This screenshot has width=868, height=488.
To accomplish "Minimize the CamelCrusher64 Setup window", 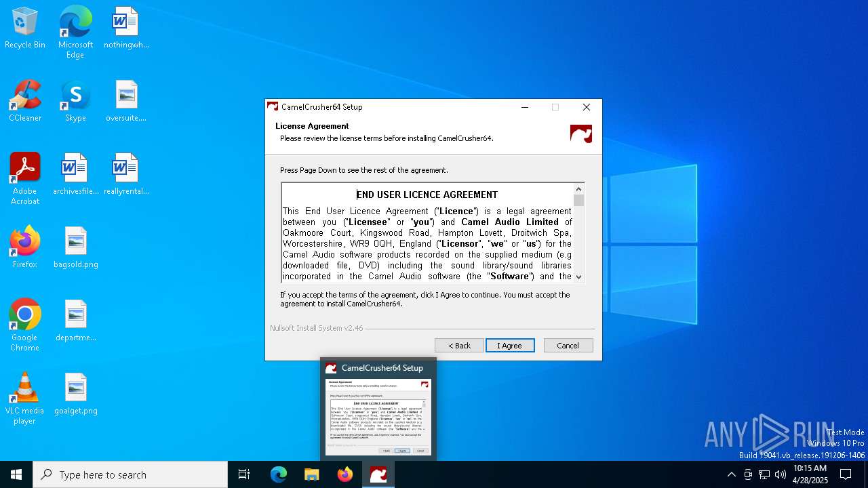I will click(x=525, y=107).
